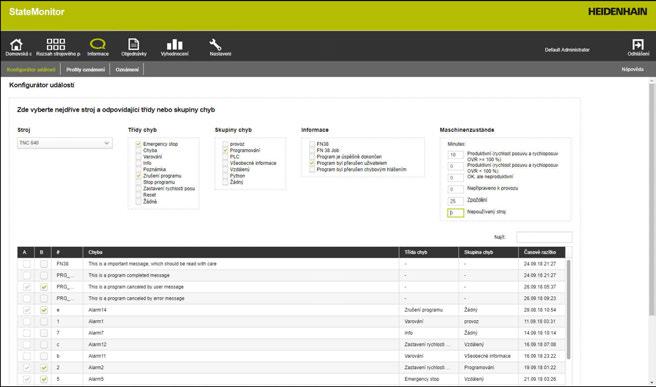This screenshot has height=387, width=656.
Task: Toggle Program je úspěšně dokončen checkbox
Action: click(312, 156)
